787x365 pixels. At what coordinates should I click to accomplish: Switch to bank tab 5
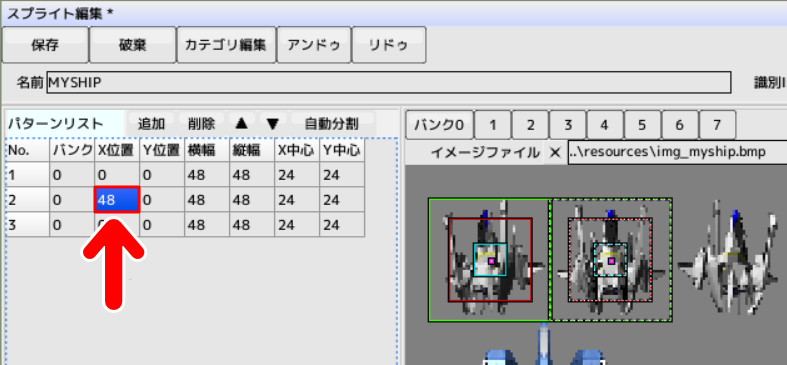(642, 125)
